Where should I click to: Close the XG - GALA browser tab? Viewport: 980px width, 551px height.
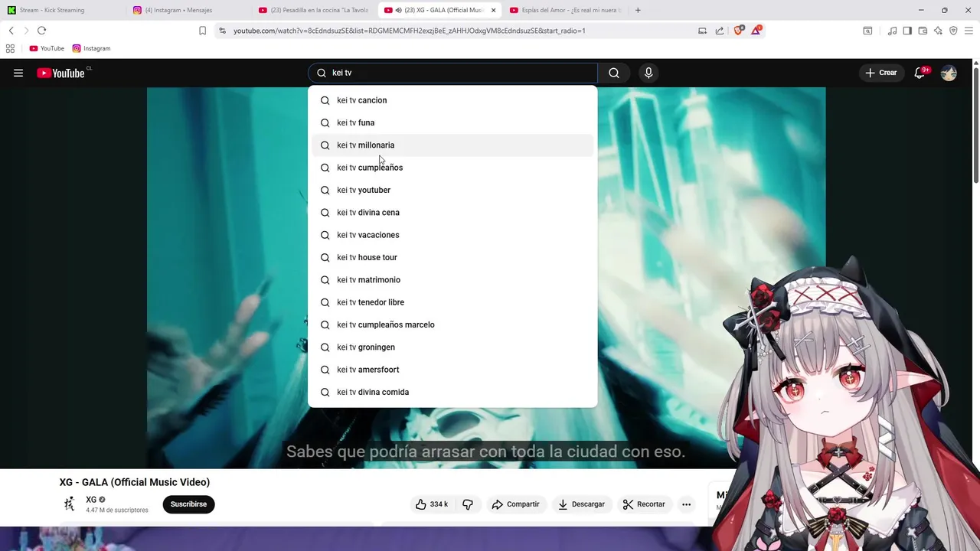493,10
